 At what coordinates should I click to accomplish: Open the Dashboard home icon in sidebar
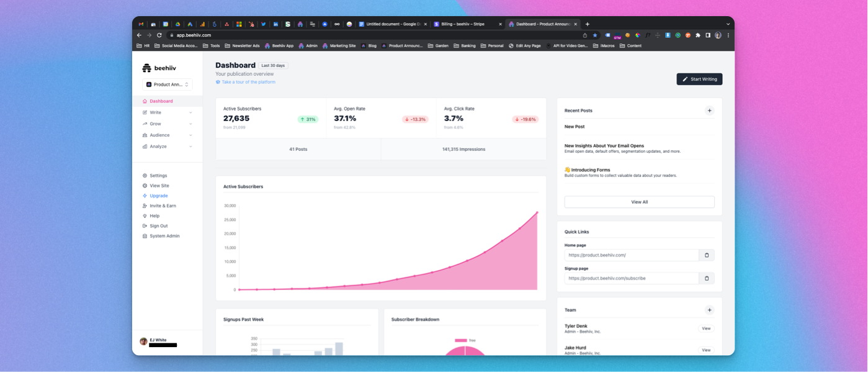(145, 101)
